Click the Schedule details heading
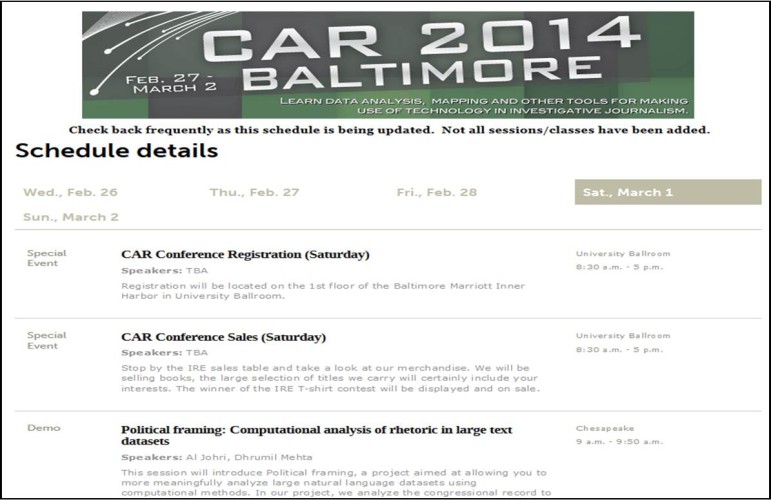Image resolution: width=771 pixels, height=500 pixels. pos(117,150)
